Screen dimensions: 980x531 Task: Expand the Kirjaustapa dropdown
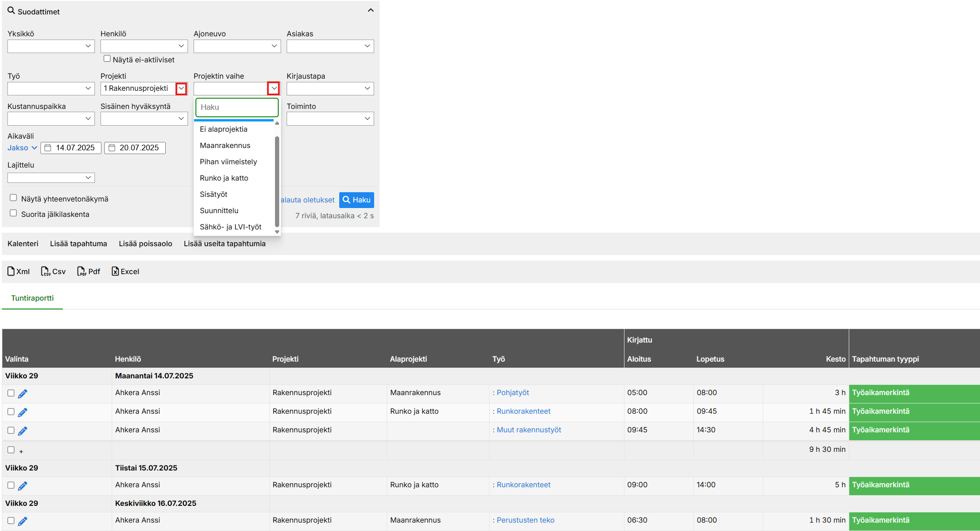pos(330,88)
